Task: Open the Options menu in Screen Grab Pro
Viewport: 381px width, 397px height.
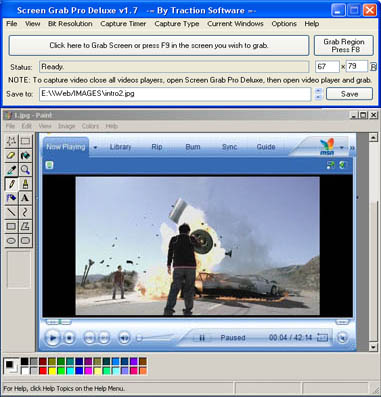Action: coord(284,24)
